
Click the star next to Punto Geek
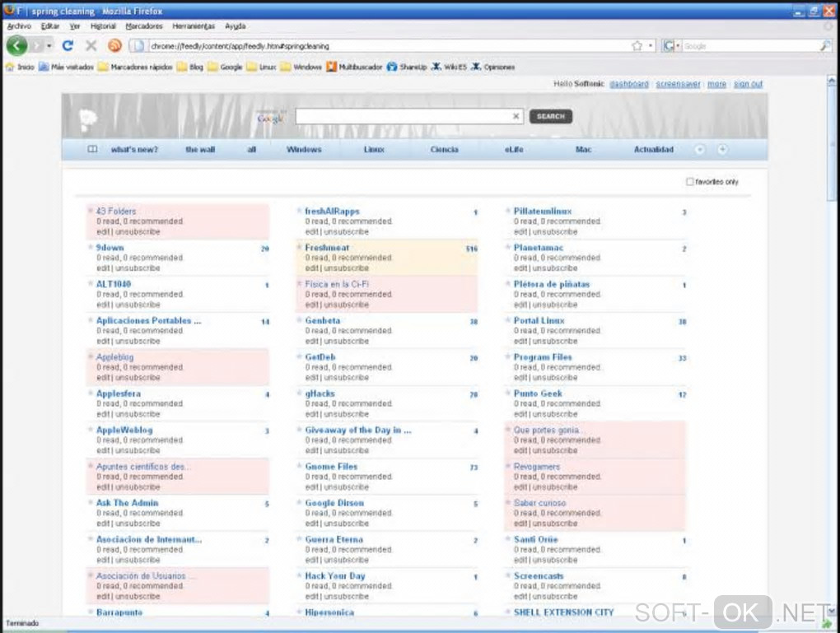pos(508,393)
